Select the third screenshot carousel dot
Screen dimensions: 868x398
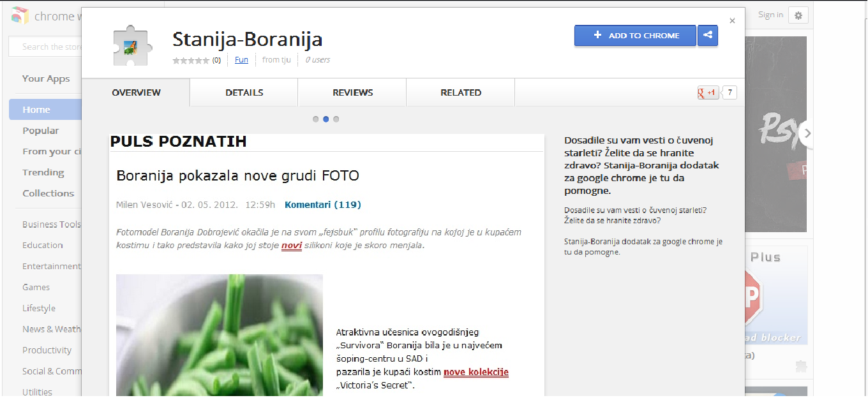336,119
